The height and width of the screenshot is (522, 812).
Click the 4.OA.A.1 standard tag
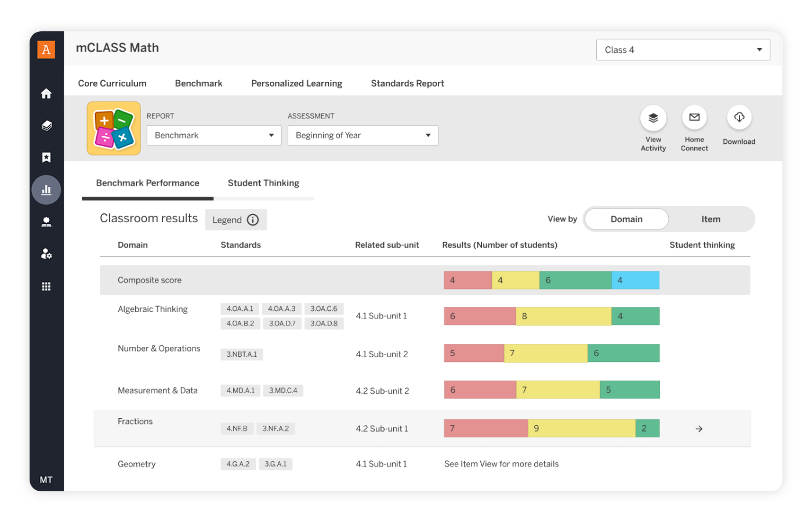[240, 309]
